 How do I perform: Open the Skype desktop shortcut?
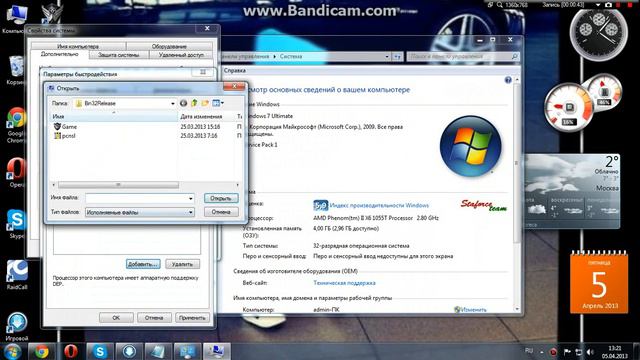pos(16,224)
